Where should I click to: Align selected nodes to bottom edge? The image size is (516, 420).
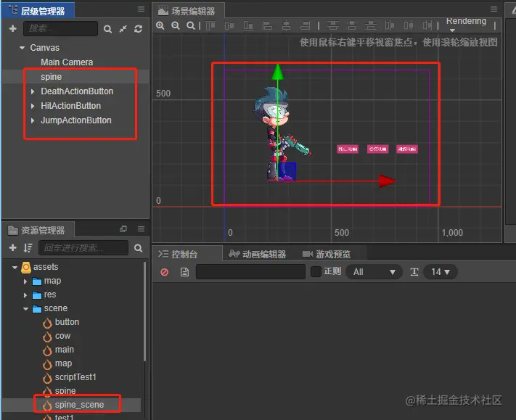tap(248, 25)
